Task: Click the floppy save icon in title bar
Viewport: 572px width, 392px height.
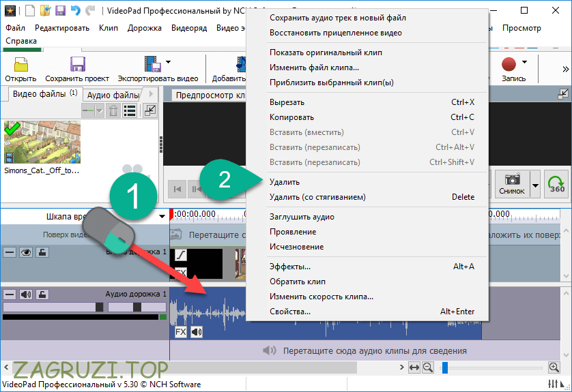Action: pyautogui.click(x=60, y=10)
